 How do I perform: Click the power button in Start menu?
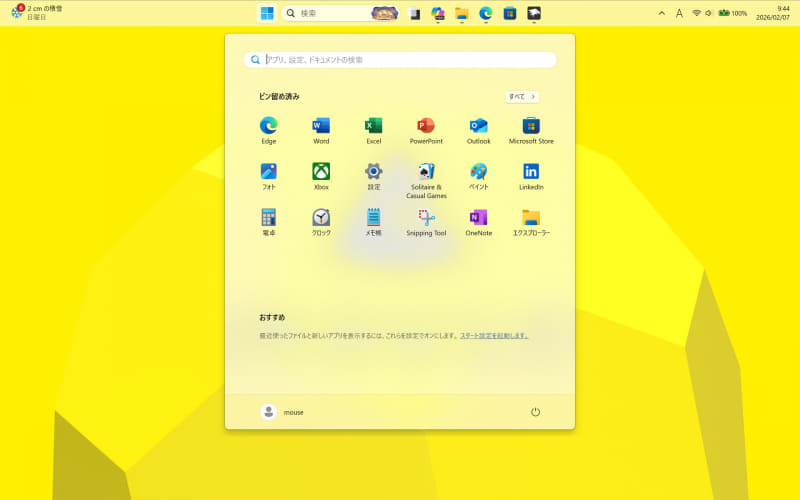click(x=535, y=412)
